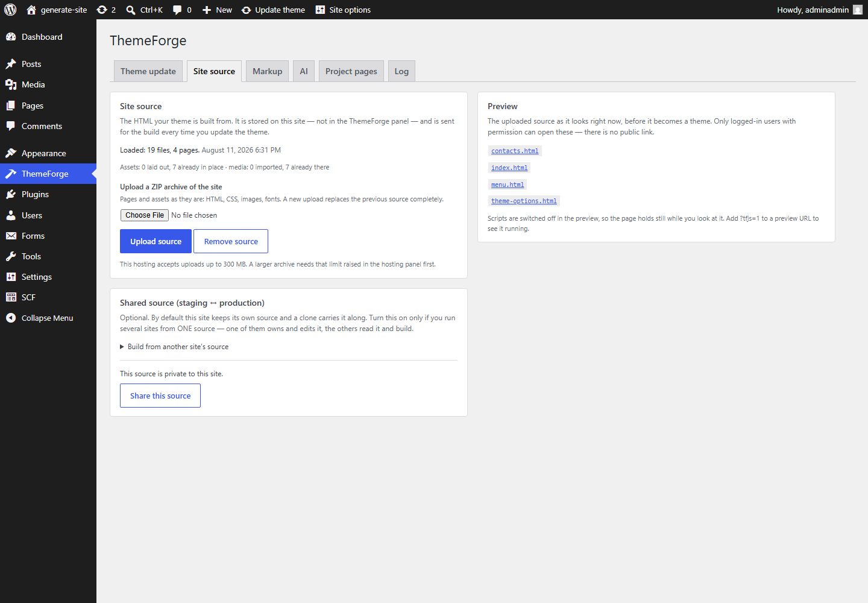Open the index.html preview link
The width and height of the screenshot is (868, 603).
(x=509, y=168)
